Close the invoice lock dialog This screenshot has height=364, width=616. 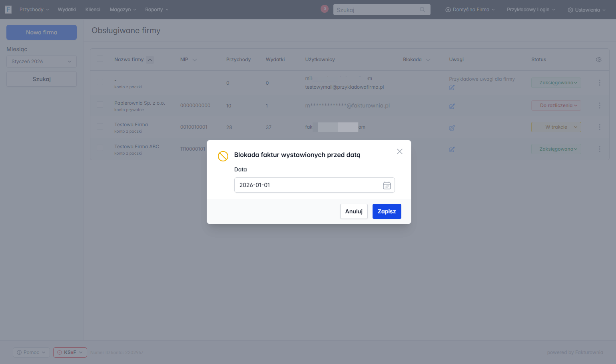pyautogui.click(x=399, y=151)
